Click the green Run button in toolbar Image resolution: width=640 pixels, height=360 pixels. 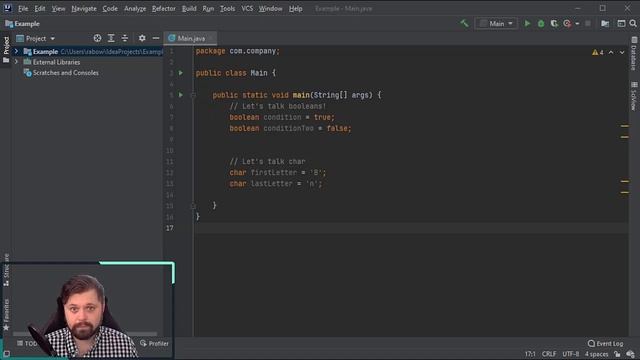pyautogui.click(x=527, y=24)
